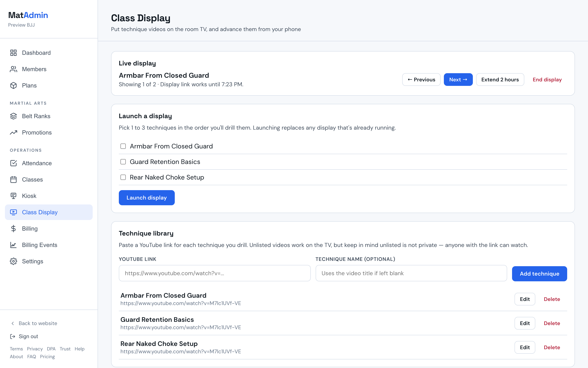This screenshot has width=588, height=368.
Task: Delete the Guard Retention Basics technique
Action: (x=552, y=323)
